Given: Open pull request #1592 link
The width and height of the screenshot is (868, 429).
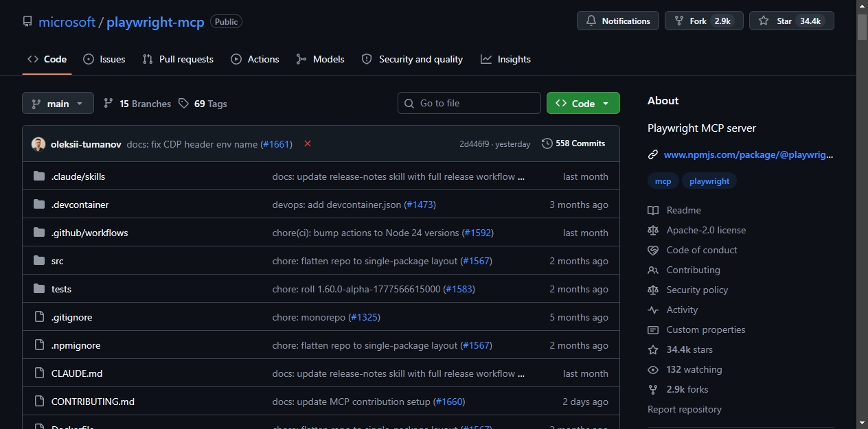Looking at the screenshot, I should [x=478, y=233].
